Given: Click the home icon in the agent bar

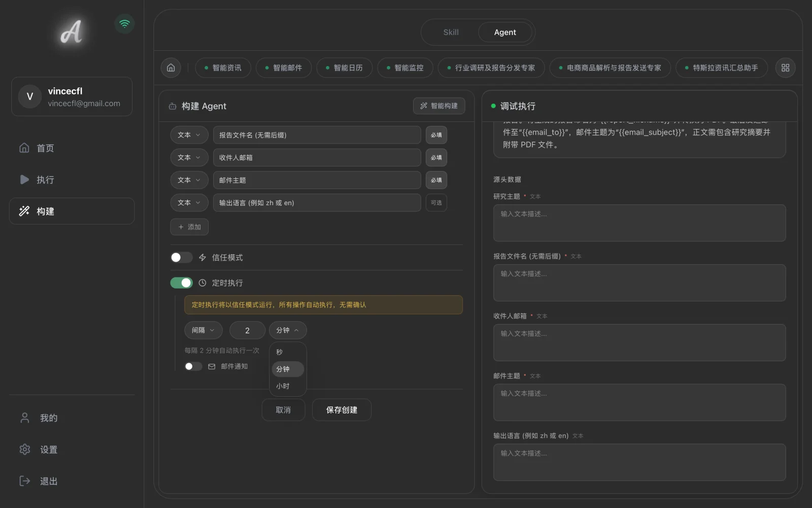Looking at the screenshot, I should (x=171, y=68).
